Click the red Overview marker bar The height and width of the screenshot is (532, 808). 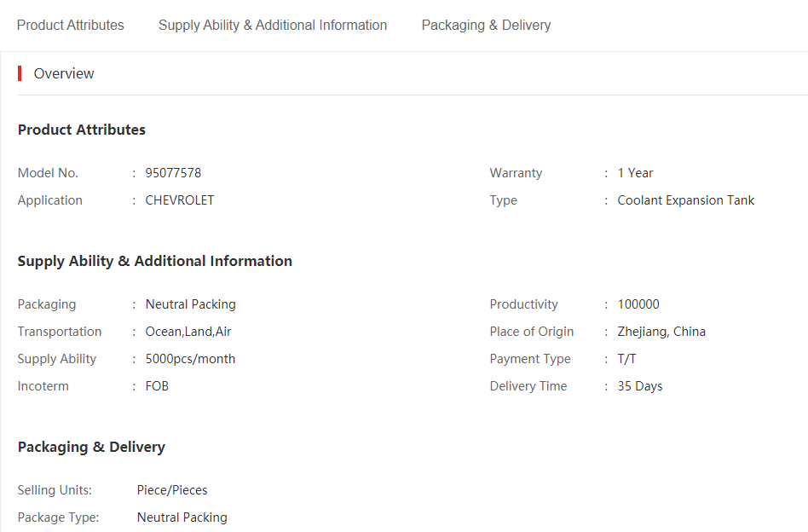tap(20, 73)
